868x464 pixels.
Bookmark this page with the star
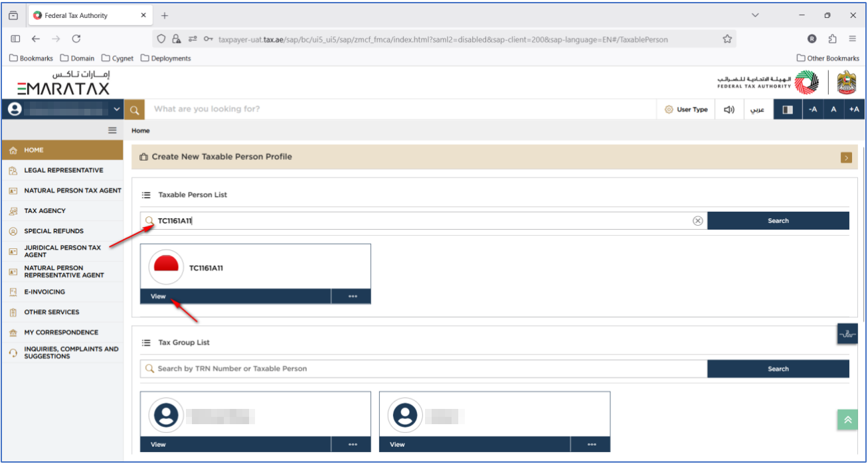click(727, 39)
